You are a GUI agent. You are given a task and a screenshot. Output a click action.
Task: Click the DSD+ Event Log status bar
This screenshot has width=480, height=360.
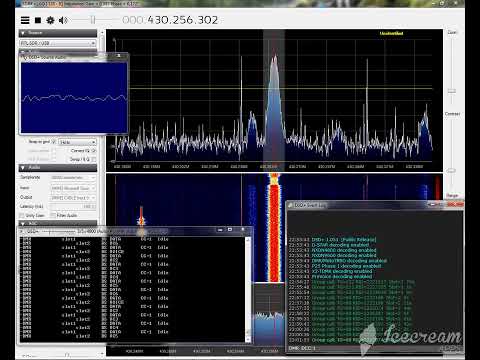coord(375,348)
